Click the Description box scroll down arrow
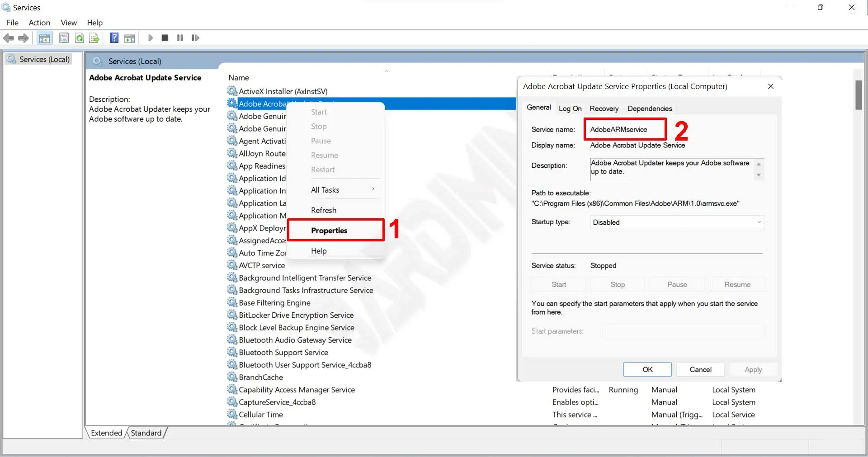868x457 pixels. (x=759, y=175)
